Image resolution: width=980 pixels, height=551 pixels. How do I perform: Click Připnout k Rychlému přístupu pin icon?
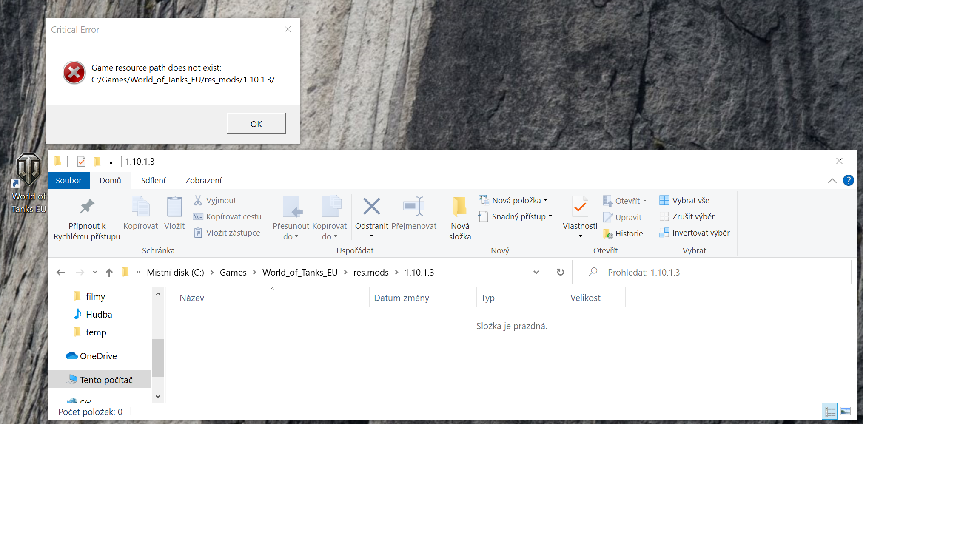click(87, 207)
